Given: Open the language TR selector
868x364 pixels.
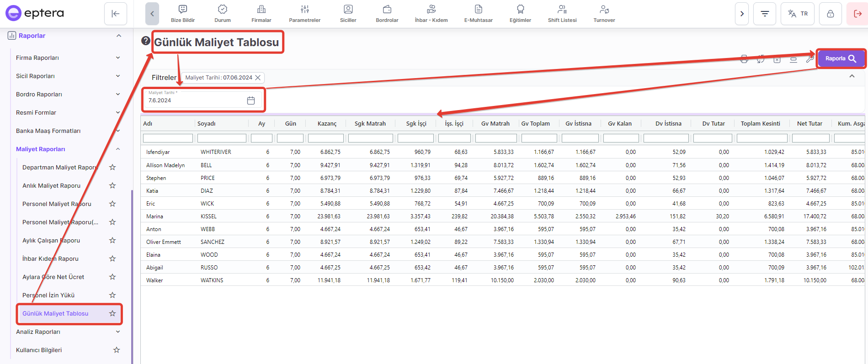Looking at the screenshot, I should pos(798,14).
